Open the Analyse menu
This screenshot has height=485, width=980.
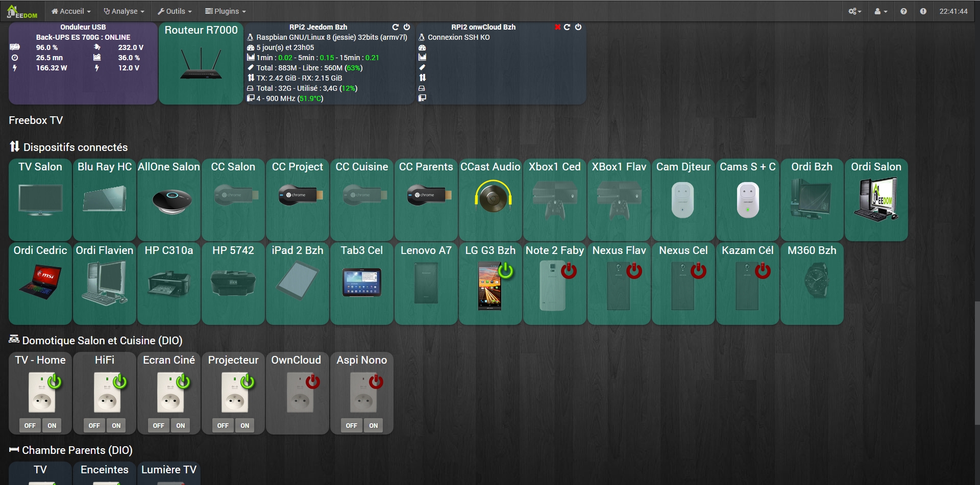[124, 11]
